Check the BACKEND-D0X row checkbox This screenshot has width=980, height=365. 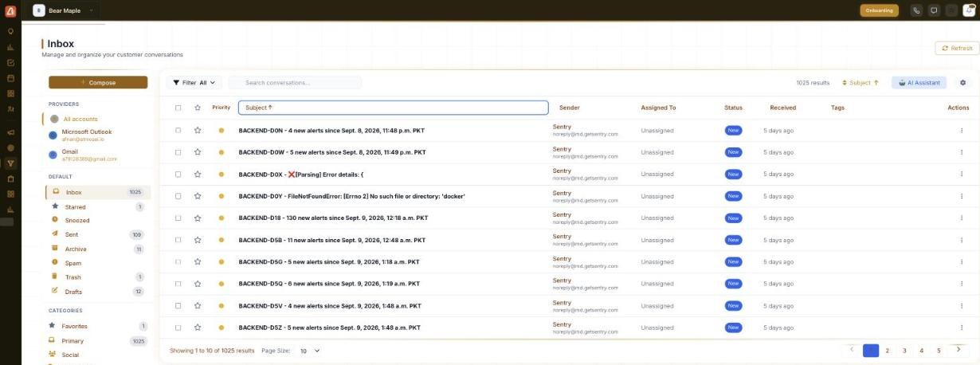[x=178, y=174]
